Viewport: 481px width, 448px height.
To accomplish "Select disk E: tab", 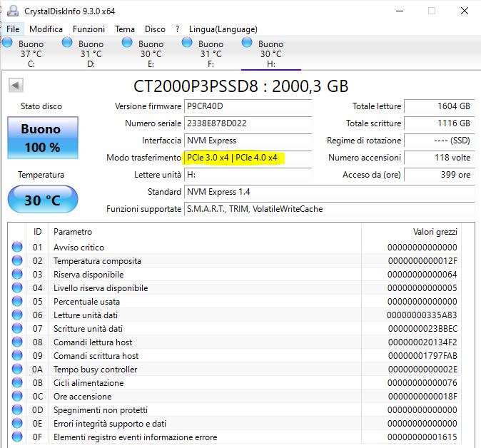I will [x=151, y=54].
